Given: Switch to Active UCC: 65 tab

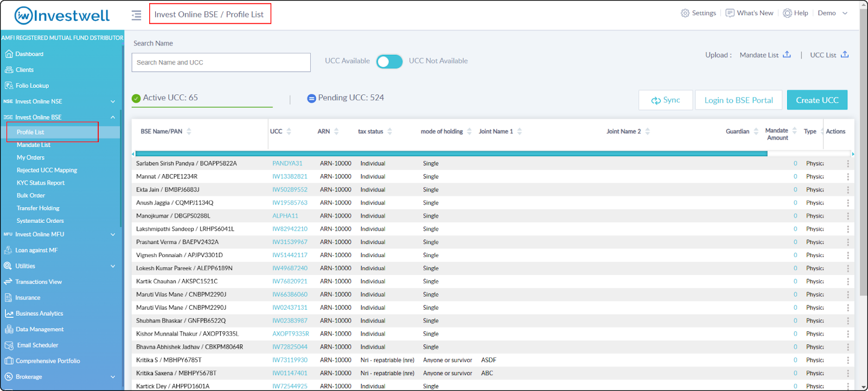Looking at the screenshot, I should [x=202, y=98].
